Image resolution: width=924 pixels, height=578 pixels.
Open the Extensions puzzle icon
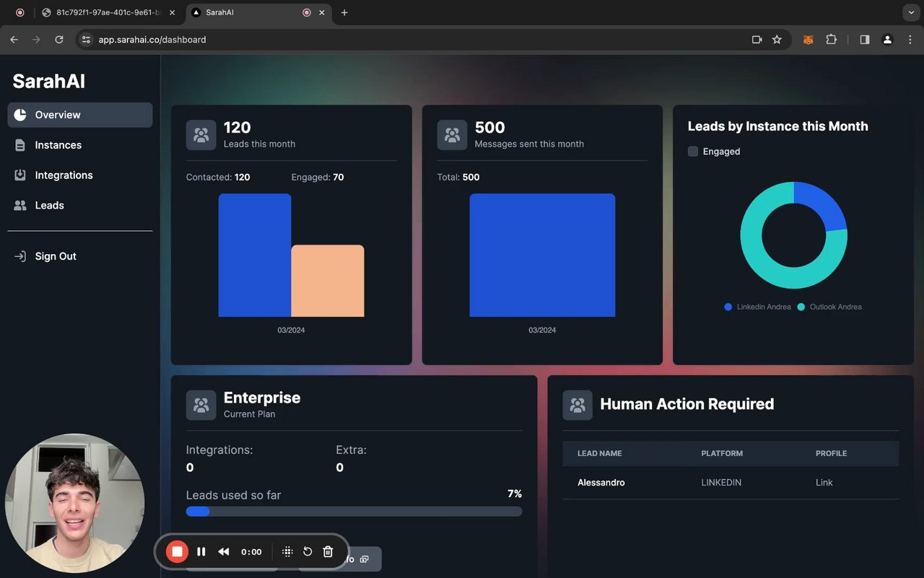pyautogui.click(x=832, y=40)
